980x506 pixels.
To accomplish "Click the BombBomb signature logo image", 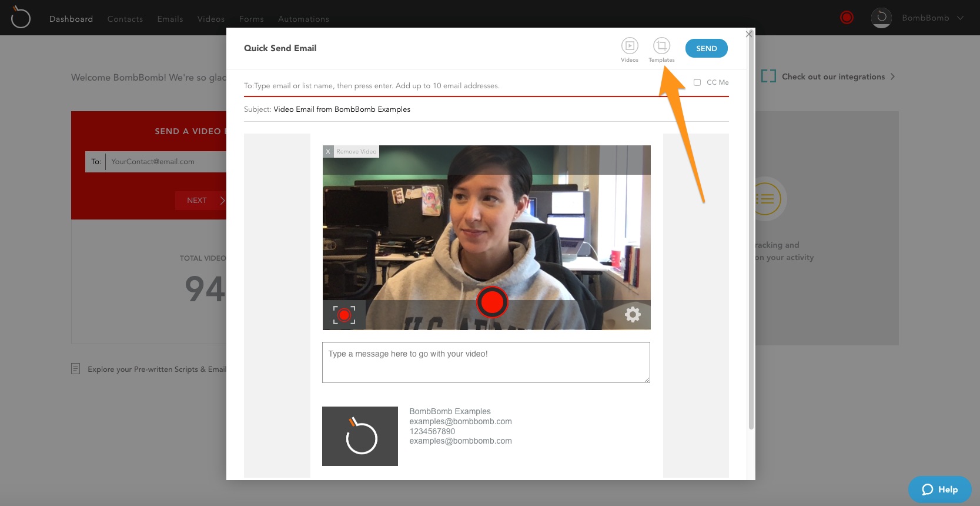I will point(360,436).
